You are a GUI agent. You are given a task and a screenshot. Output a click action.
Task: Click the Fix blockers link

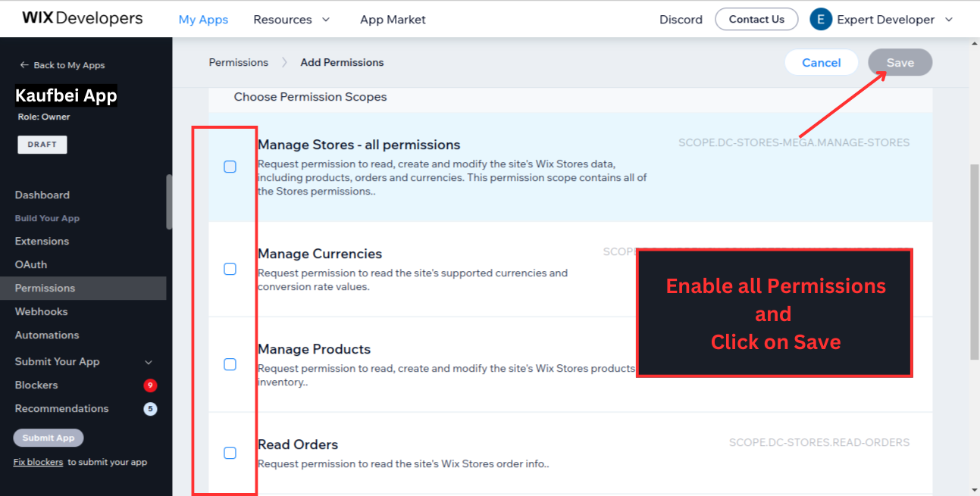38,462
